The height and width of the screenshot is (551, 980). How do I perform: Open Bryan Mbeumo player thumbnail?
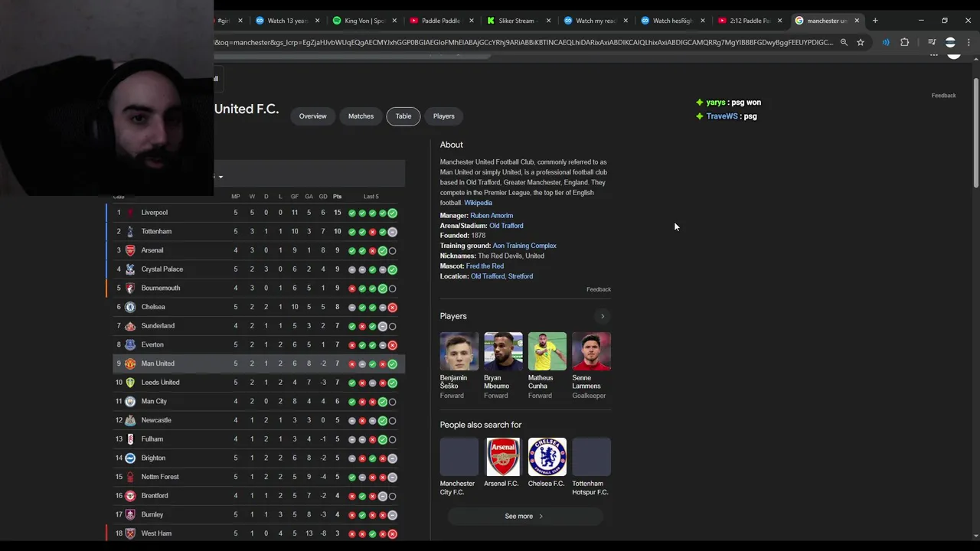(503, 351)
